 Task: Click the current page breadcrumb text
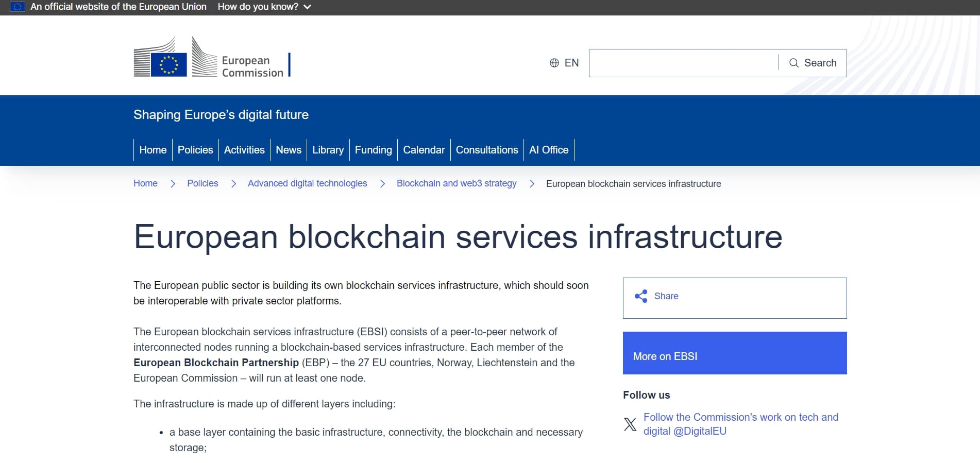(x=634, y=184)
